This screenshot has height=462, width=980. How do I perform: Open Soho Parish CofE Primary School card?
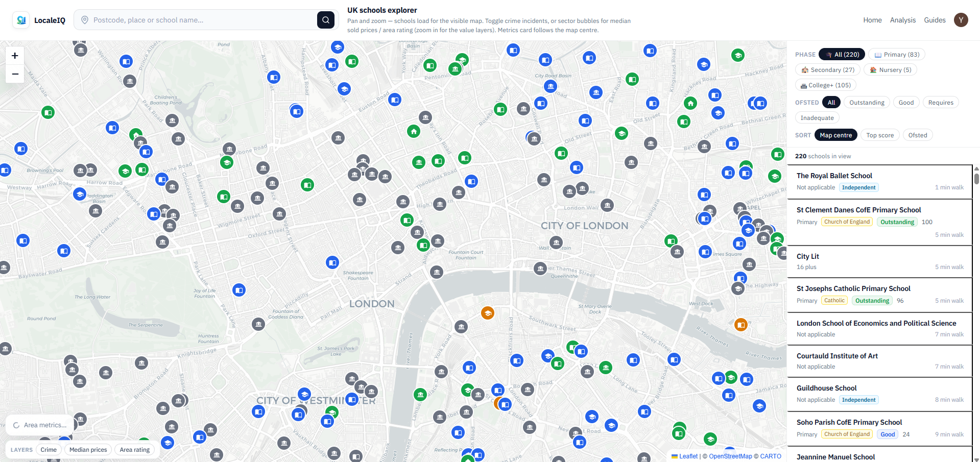click(x=880, y=429)
